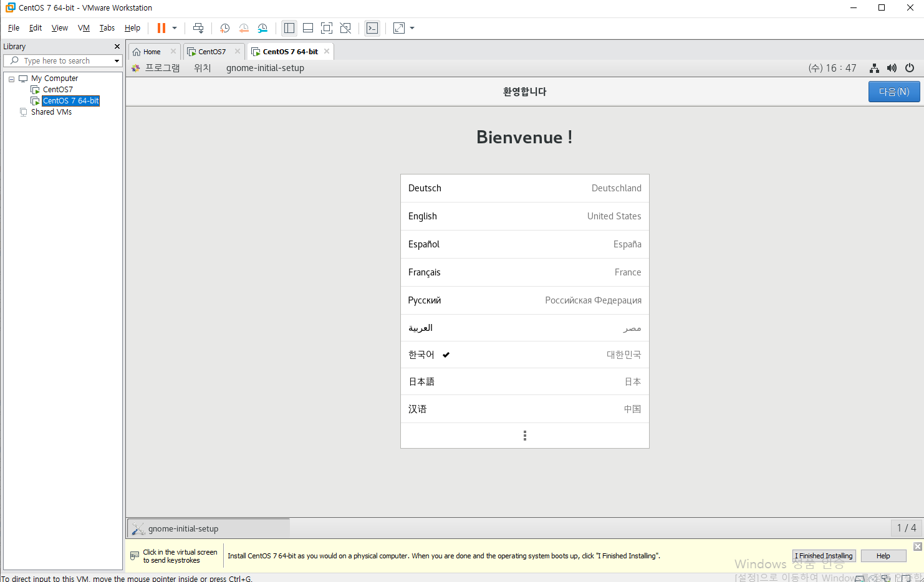Click the GNOME network status icon
924x582 pixels.
(x=874, y=68)
